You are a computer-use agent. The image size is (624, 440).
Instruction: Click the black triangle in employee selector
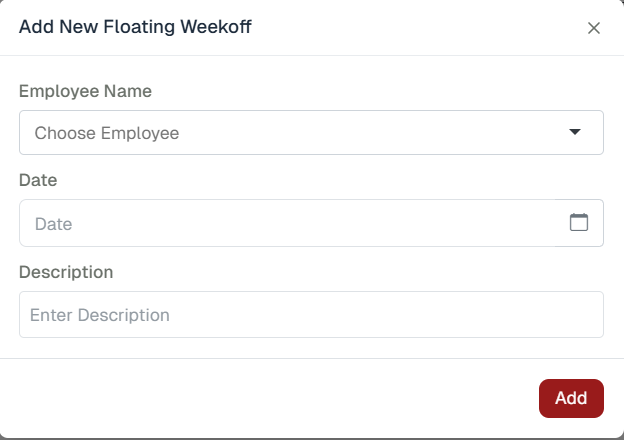coord(574,132)
